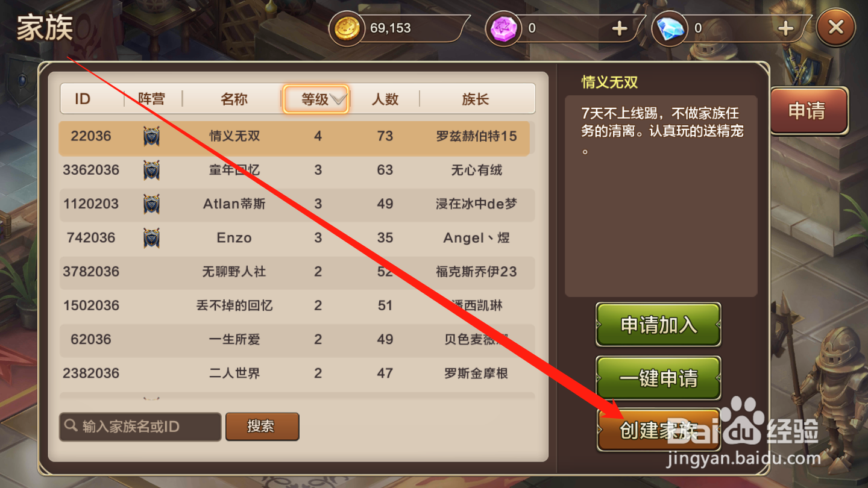The image size is (868, 488).
Task: Sort family list by 人数 column
Action: [385, 99]
